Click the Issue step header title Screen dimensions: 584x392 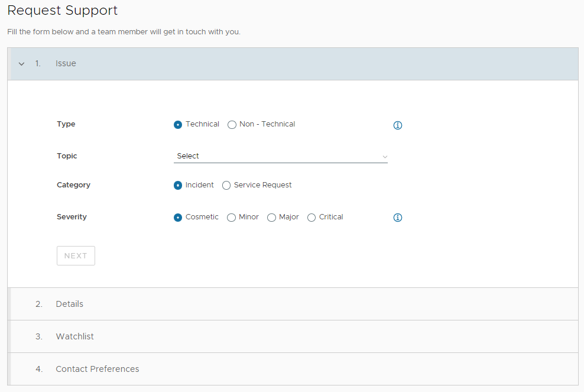pos(66,63)
